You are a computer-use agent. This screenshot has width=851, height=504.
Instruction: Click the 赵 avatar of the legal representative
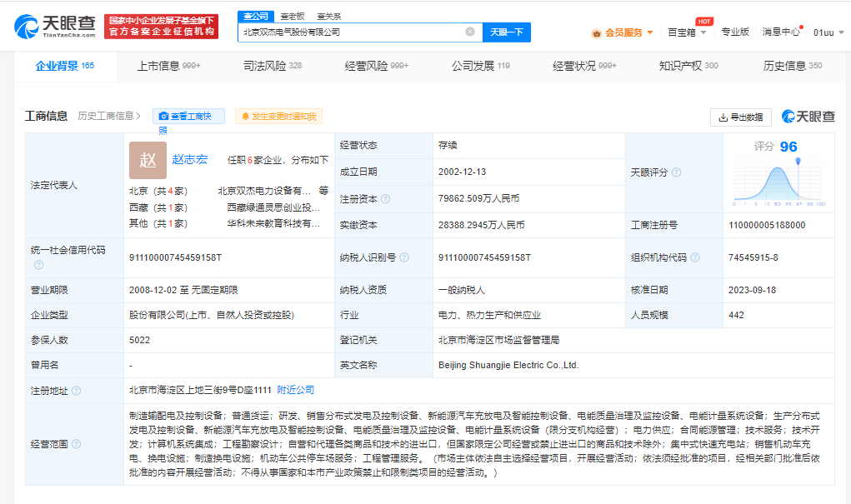[148, 160]
